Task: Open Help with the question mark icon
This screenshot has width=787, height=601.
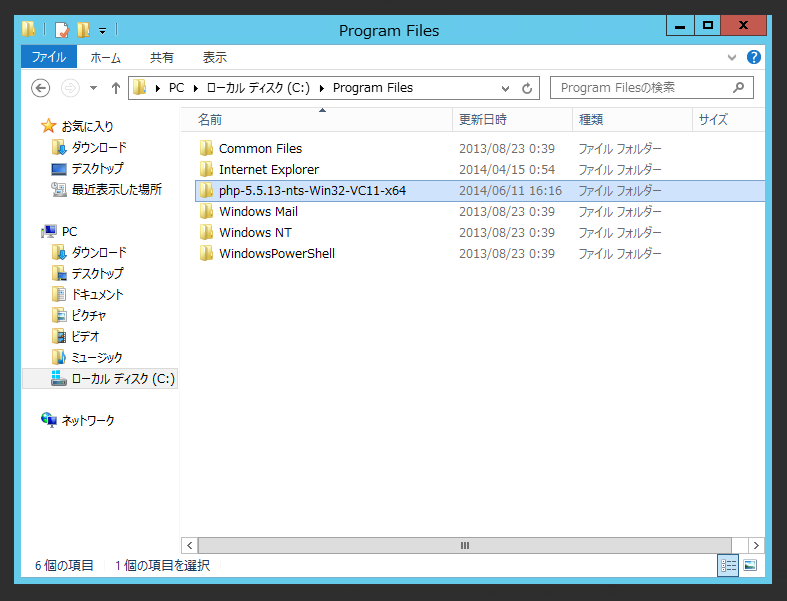Action: click(x=753, y=57)
